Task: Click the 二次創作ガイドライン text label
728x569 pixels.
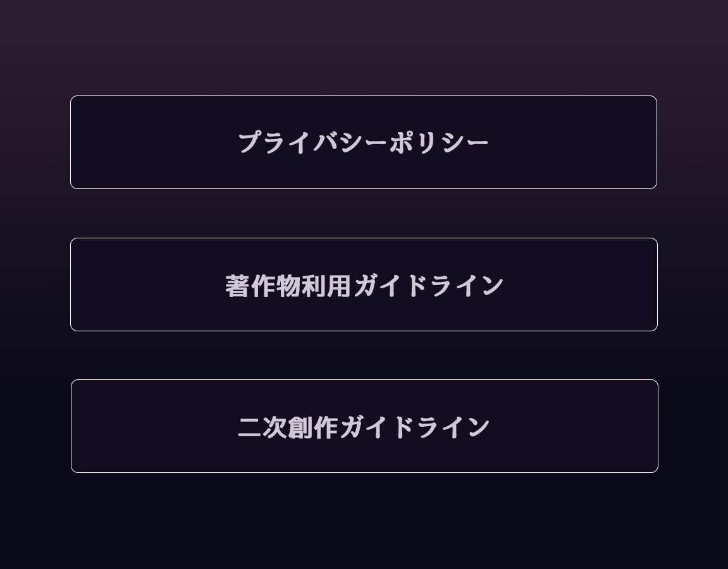Action: (364, 427)
